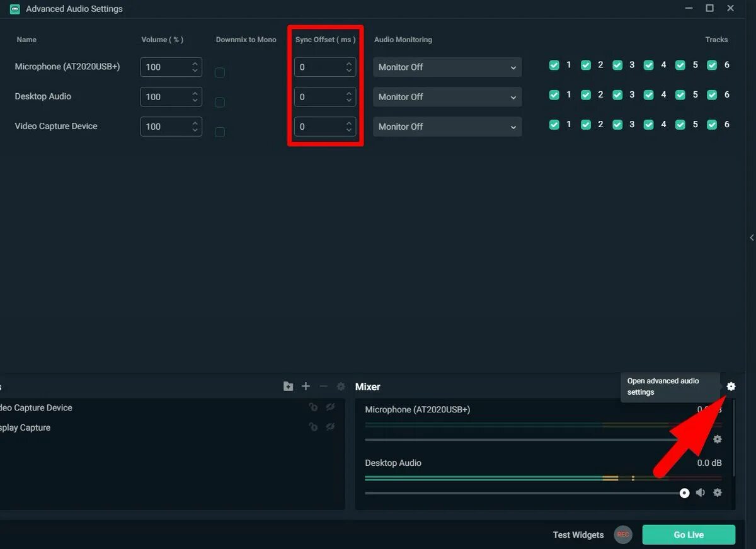Lock the Display Capture source
Viewport: 756px width, 549px height.
tap(313, 427)
